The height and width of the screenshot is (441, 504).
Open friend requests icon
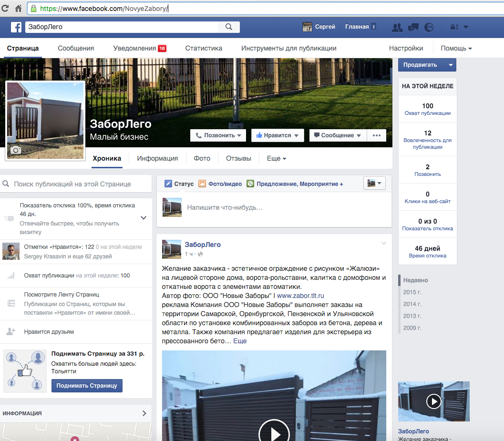(x=397, y=27)
